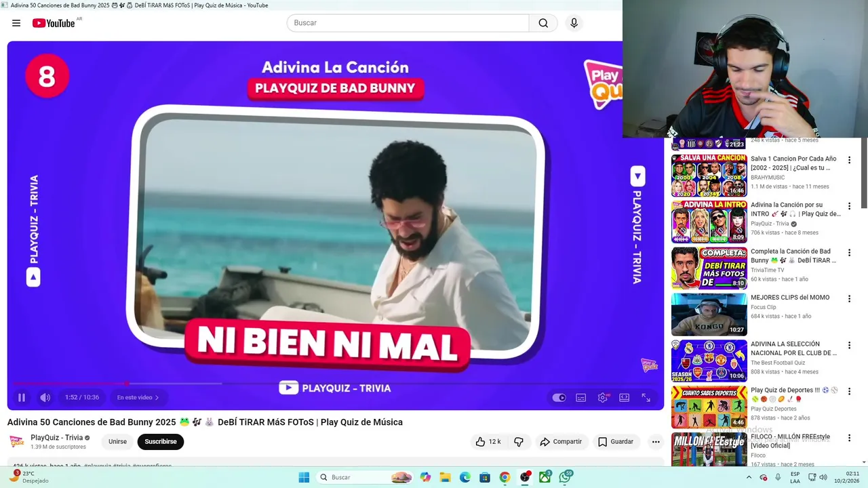Open options menu for 'FILOCO - MILLÓN FREEstyle'
The height and width of the screenshot is (488, 868).
coord(849,438)
